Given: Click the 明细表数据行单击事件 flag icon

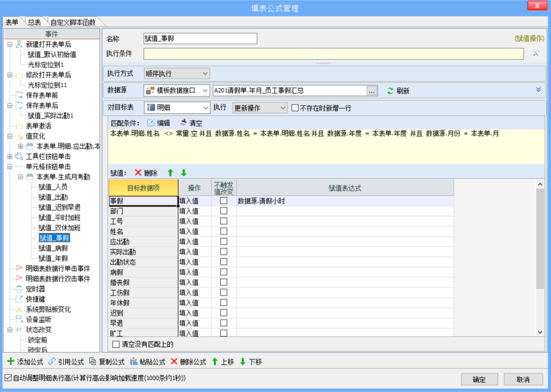Looking at the screenshot, I should [x=19, y=268].
